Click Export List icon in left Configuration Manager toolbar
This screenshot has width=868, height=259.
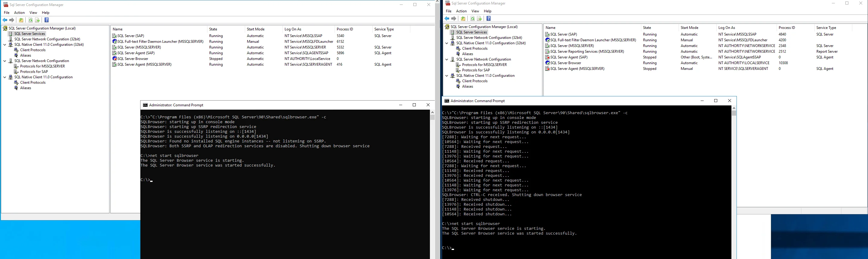point(37,20)
